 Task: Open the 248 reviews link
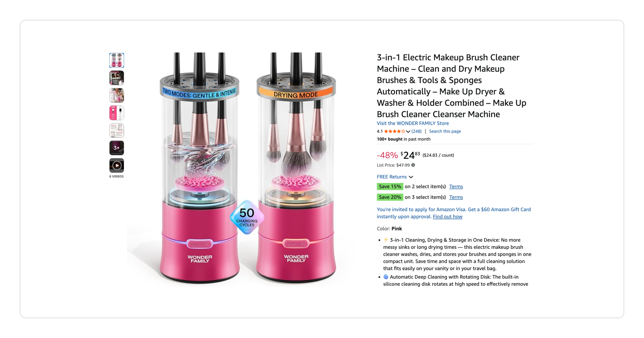[416, 131]
